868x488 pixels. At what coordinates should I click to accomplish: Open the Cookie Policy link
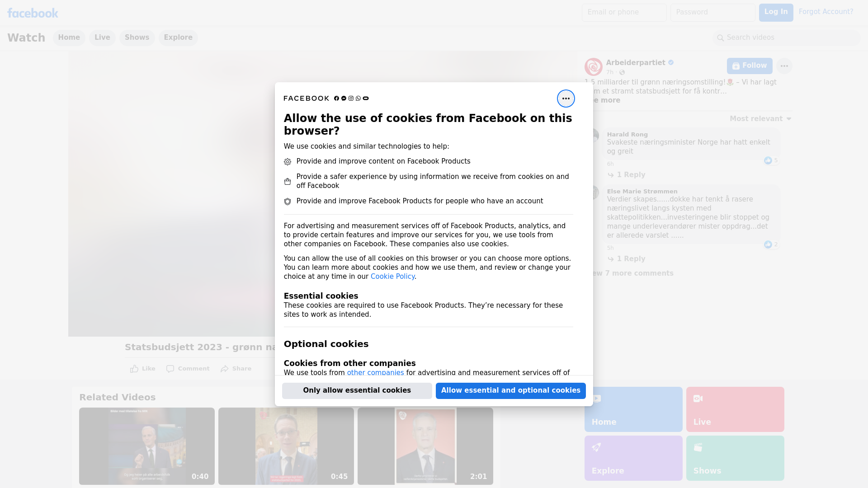[392, 277]
